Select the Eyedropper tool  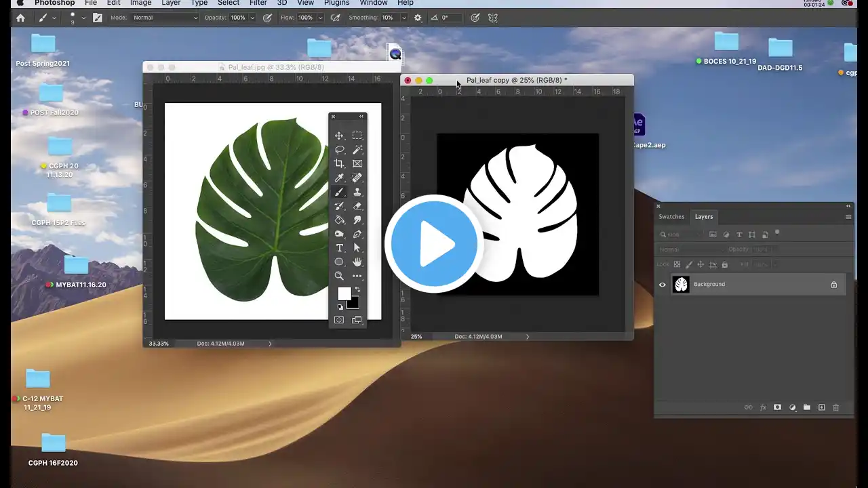pos(339,178)
